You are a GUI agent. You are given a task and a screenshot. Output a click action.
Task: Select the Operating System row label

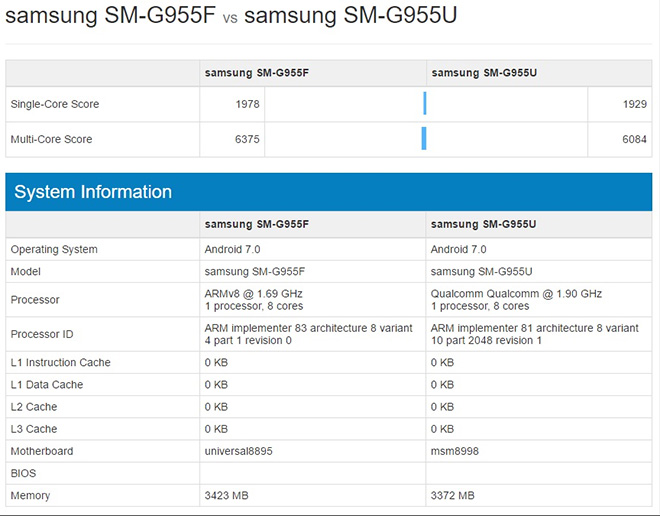pyautogui.click(x=54, y=249)
